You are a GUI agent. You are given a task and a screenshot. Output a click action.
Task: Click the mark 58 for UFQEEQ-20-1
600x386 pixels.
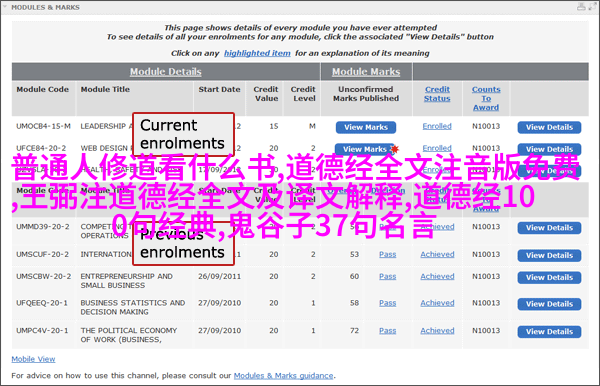[x=354, y=303]
